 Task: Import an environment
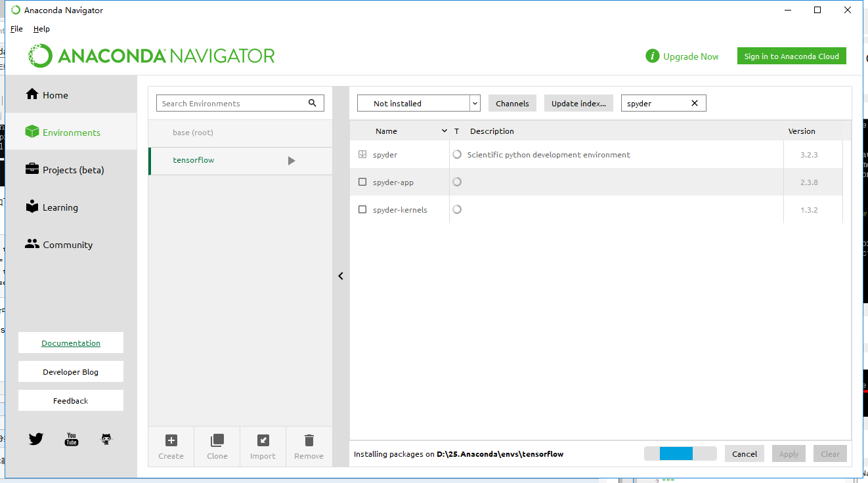pyautogui.click(x=263, y=446)
